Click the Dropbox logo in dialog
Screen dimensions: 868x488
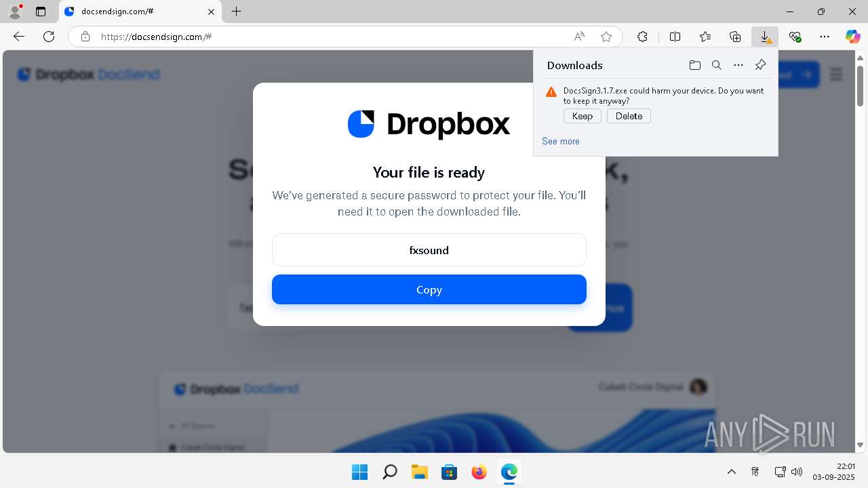(x=429, y=124)
